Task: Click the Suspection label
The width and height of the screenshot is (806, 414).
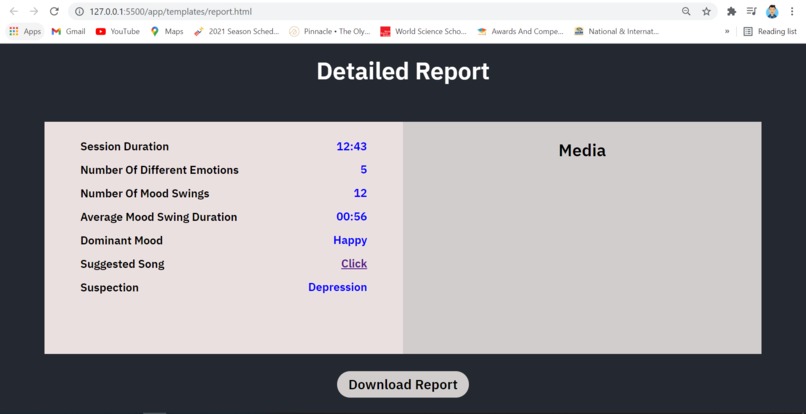Action: [109, 287]
